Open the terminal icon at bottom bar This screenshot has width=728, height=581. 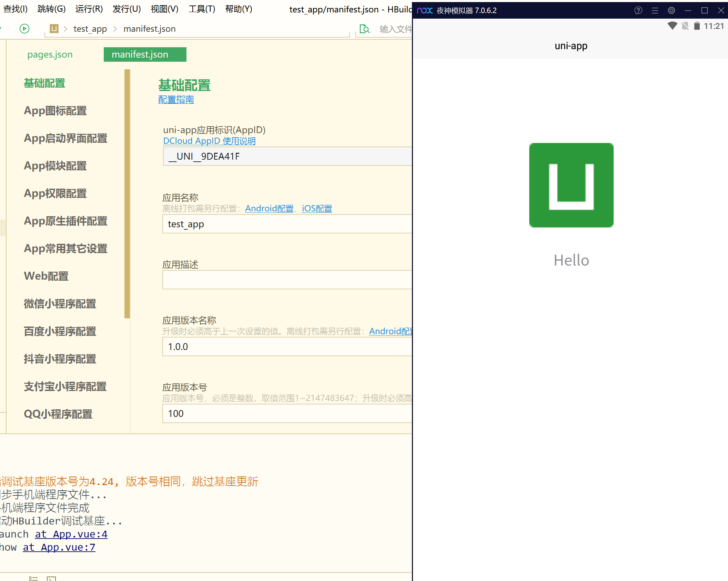tap(51, 578)
